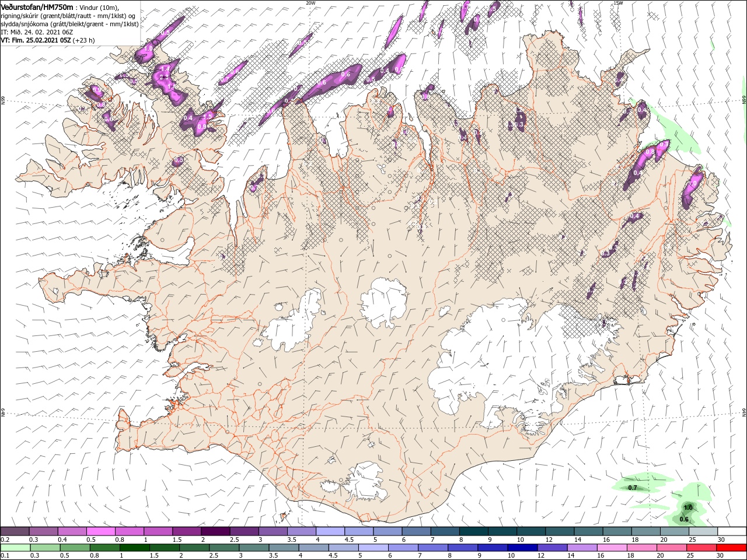The width and height of the screenshot is (747, 560).
Task: Select snow legend swatch starting at 14
Action: click(589, 531)
